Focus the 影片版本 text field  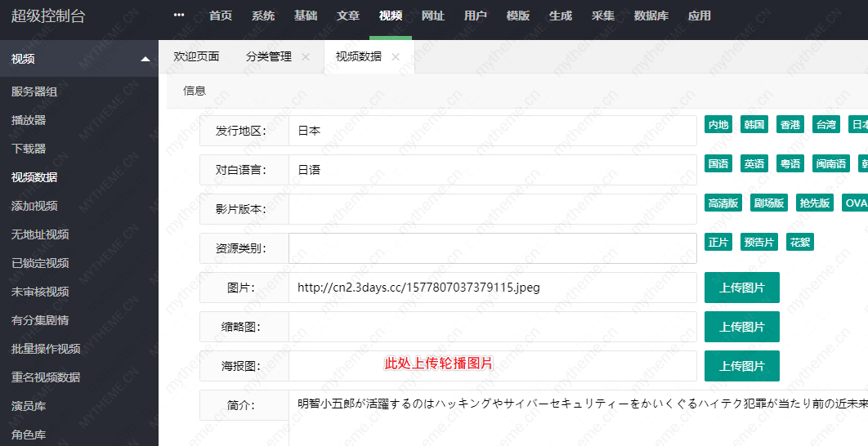(x=492, y=209)
